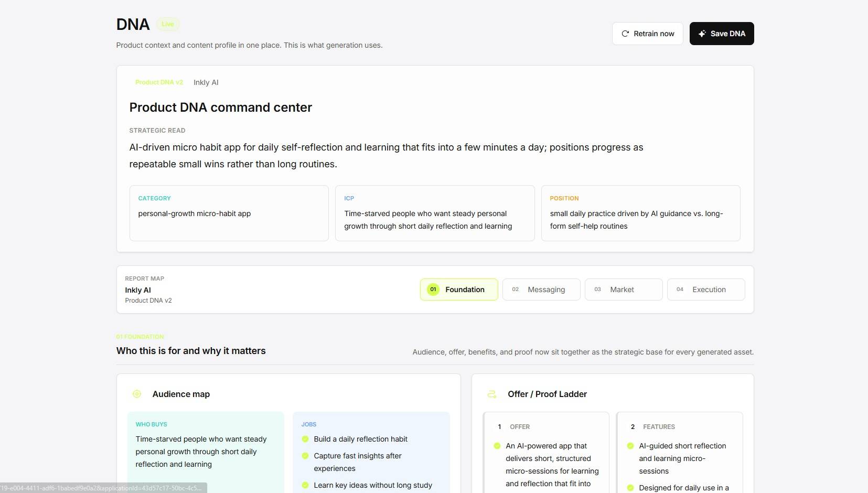868x493 pixels.
Task: Click the REPORT MAP label
Action: (x=145, y=278)
